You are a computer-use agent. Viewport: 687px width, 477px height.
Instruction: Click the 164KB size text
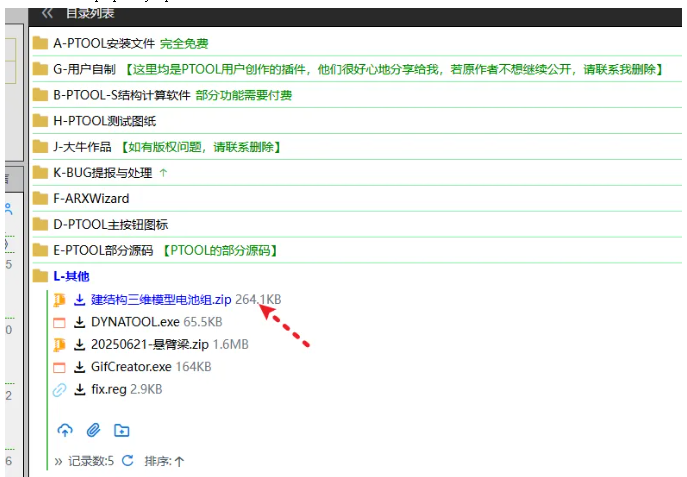[193, 367]
